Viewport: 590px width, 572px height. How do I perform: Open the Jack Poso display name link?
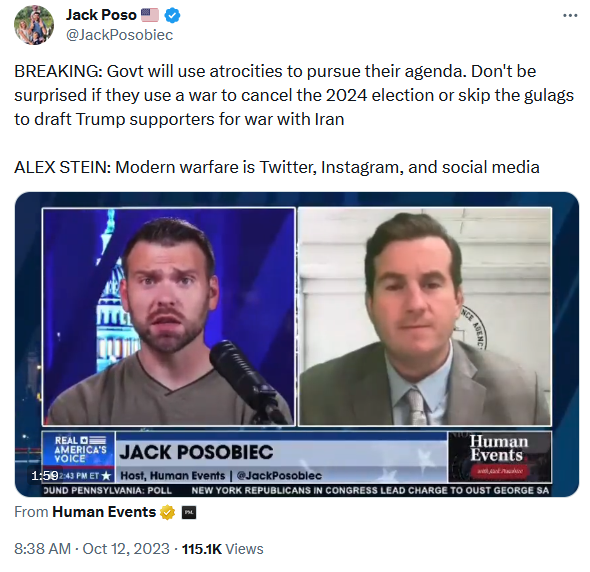point(101,15)
